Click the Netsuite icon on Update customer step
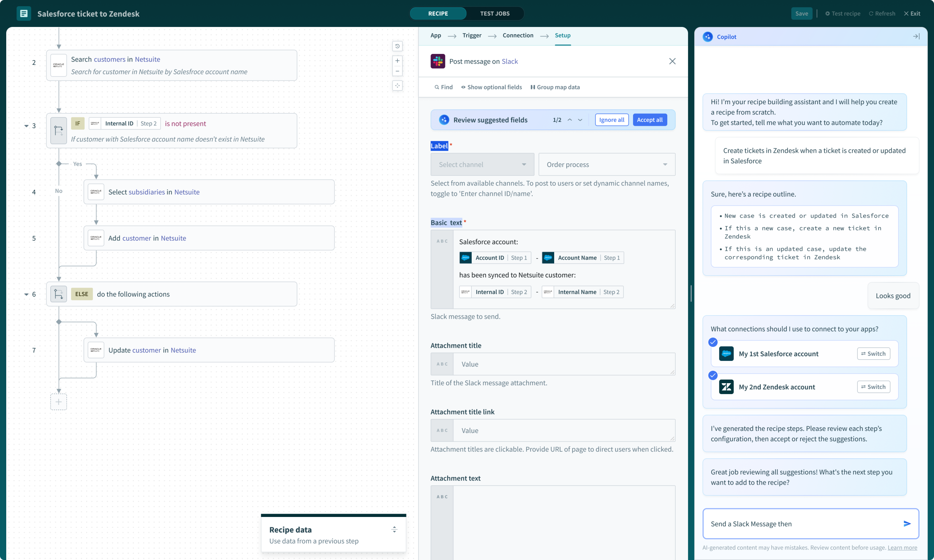 96,350
